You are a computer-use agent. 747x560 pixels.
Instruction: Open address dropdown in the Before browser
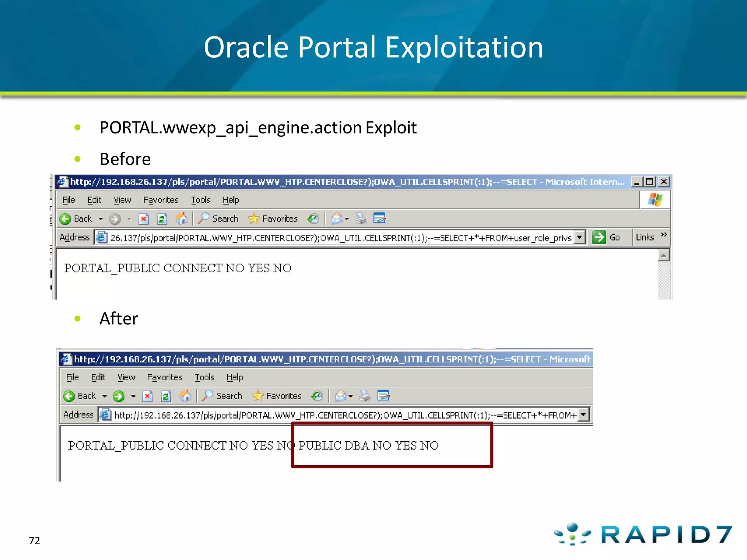(x=580, y=237)
